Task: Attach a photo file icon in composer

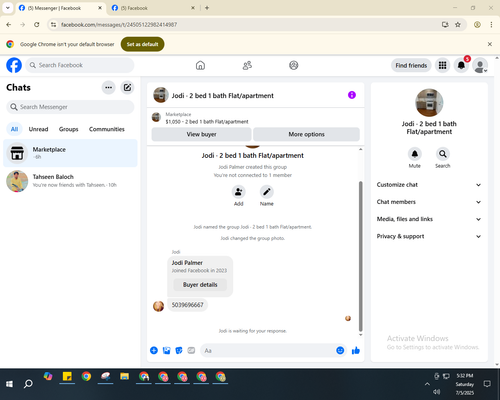Action: tap(166, 350)
